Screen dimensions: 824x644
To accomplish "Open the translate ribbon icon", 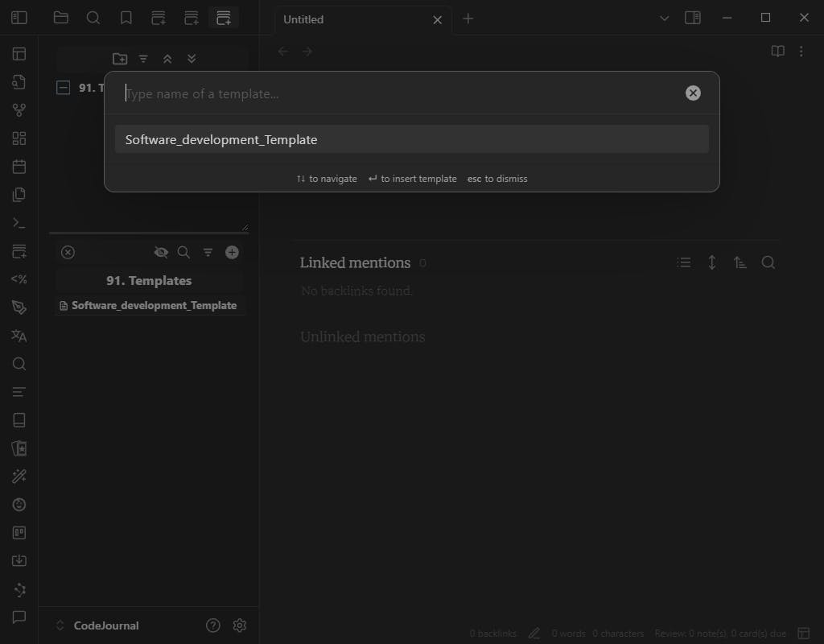I will (x=19, y=336).
